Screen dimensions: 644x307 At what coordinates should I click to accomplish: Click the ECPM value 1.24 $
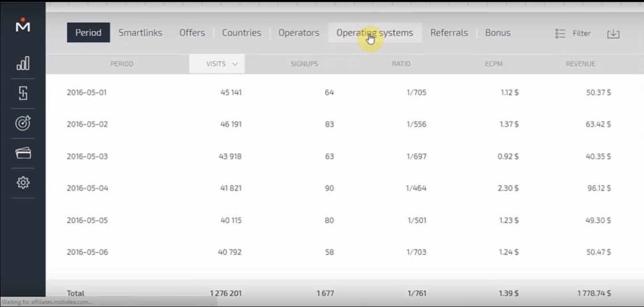509,252
